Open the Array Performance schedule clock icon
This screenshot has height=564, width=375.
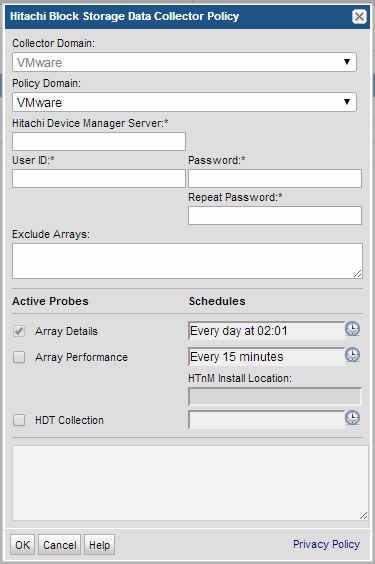tap(352, 355)
